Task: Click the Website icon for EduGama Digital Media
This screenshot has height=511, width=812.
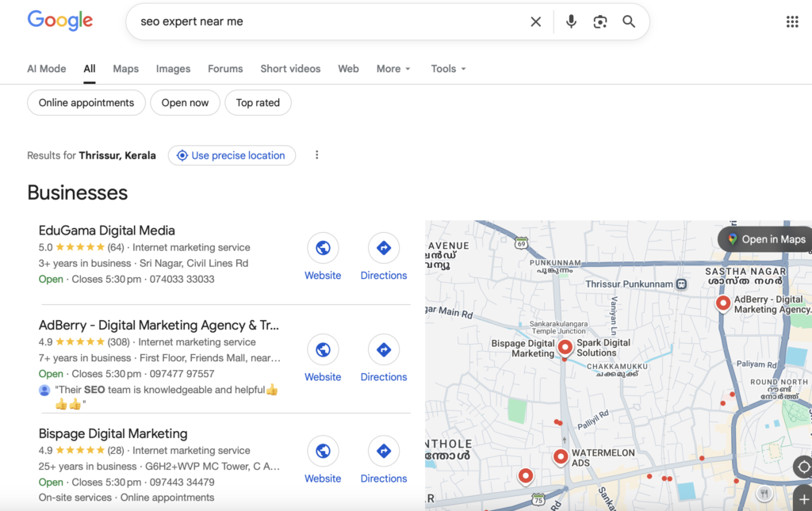Action: [323, 247]
